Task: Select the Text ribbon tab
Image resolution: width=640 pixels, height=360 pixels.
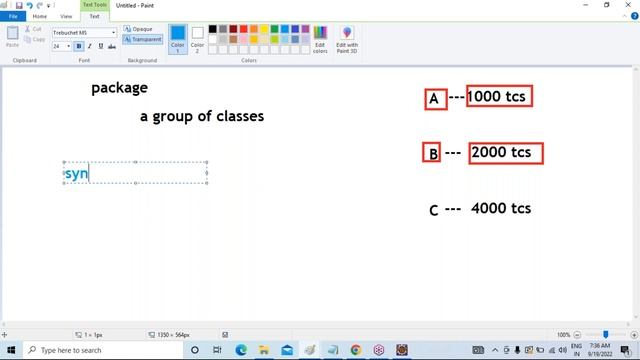Action: (x=94, y=16)
